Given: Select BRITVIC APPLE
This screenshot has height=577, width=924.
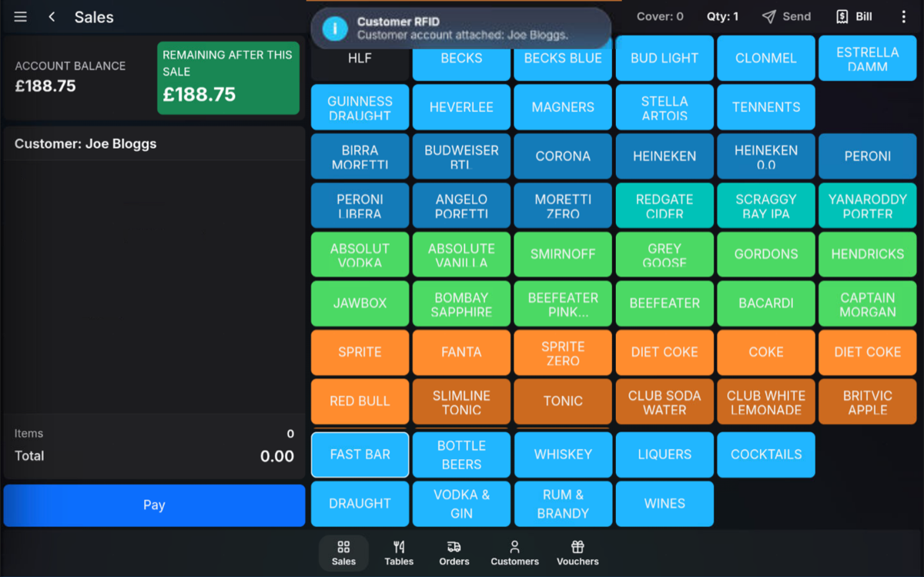Looking at the screenshot, I should (868, 401).
